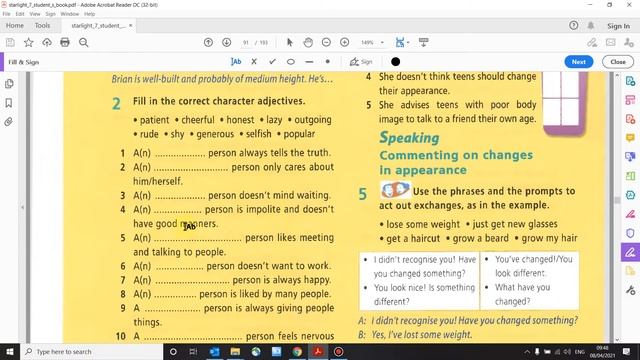Click the Close button in Fill & Sign bar
The height and width of the screenshot is (360, 640).
pyautogui.click(x=618, y=62)
